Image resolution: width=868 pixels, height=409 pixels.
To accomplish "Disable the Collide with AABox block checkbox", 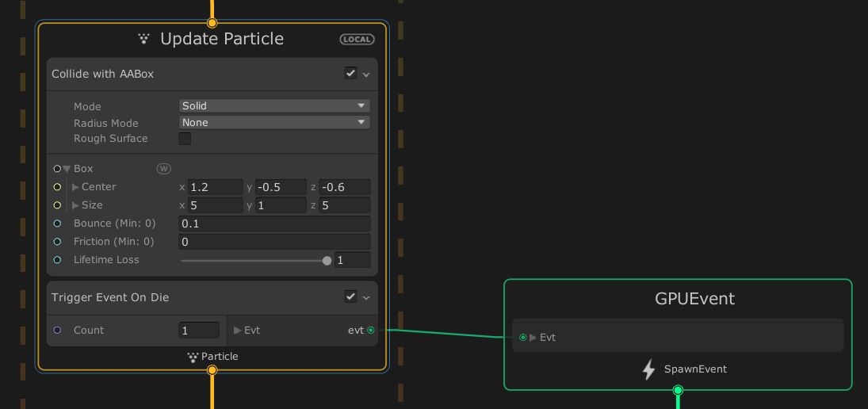I will click(350, 74).
